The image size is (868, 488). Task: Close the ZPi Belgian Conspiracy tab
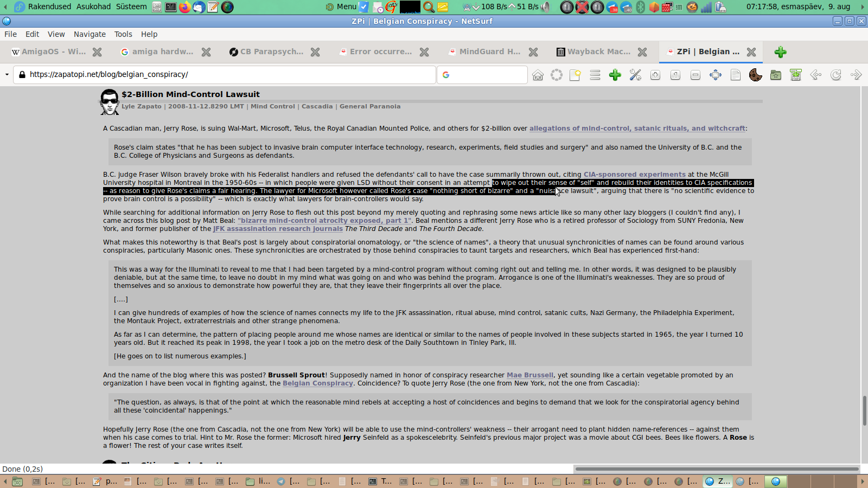click(x=751, y=52)
